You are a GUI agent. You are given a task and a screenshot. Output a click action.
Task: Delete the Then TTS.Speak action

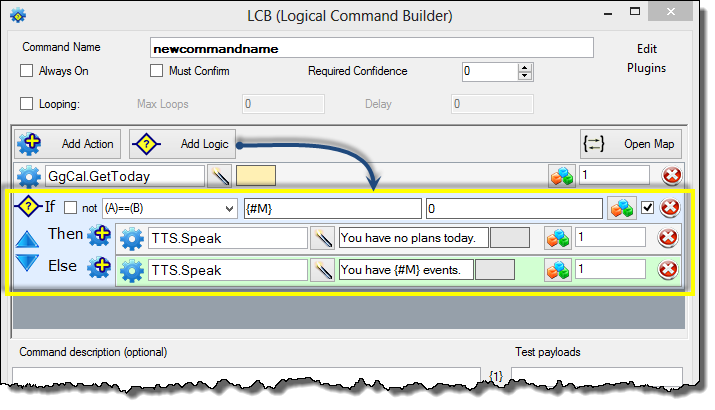click(668, 238)
